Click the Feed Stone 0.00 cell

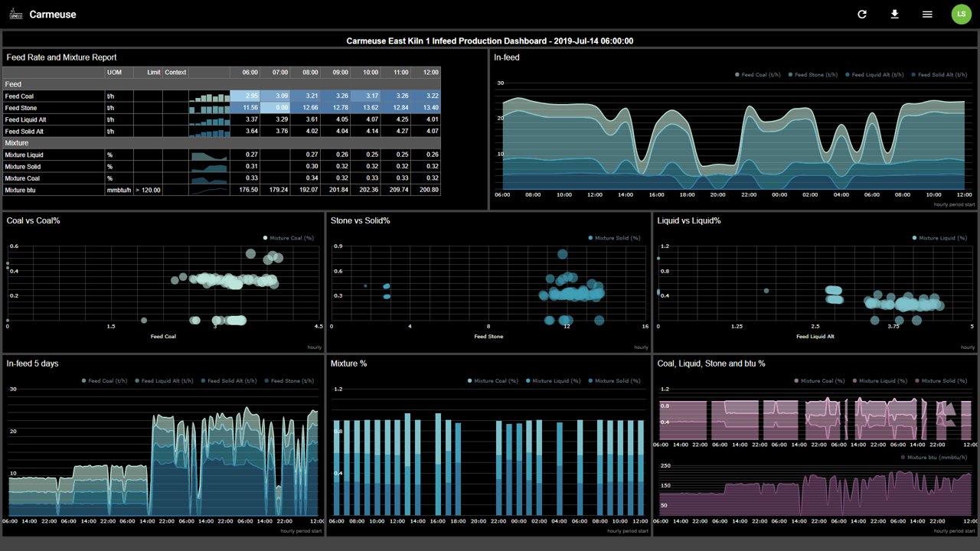click(275, 108)
